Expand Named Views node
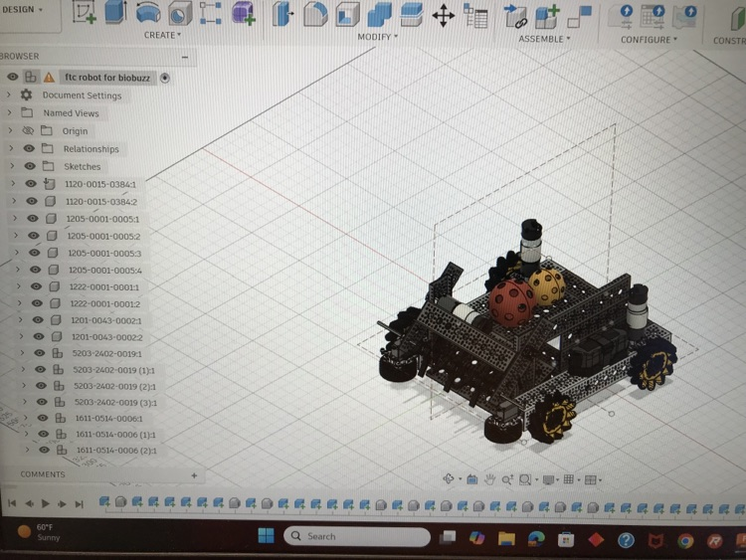The image size is (746, 560). [x=9, y=112]
